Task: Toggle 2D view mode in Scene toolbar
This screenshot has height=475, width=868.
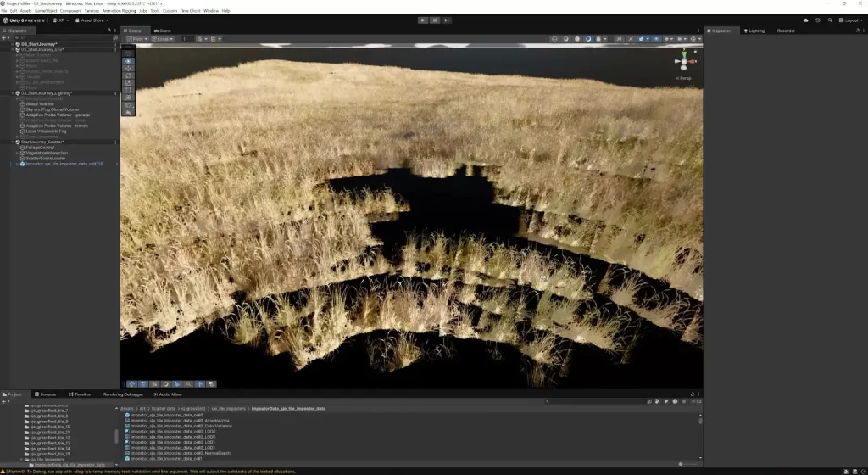Action: (x=619, y=38)
